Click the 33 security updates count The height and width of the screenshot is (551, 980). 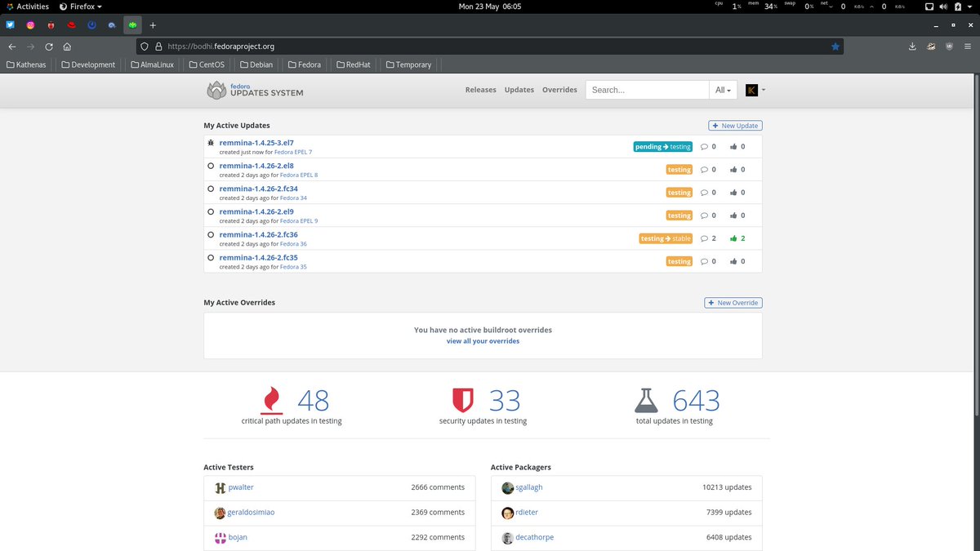505,401
